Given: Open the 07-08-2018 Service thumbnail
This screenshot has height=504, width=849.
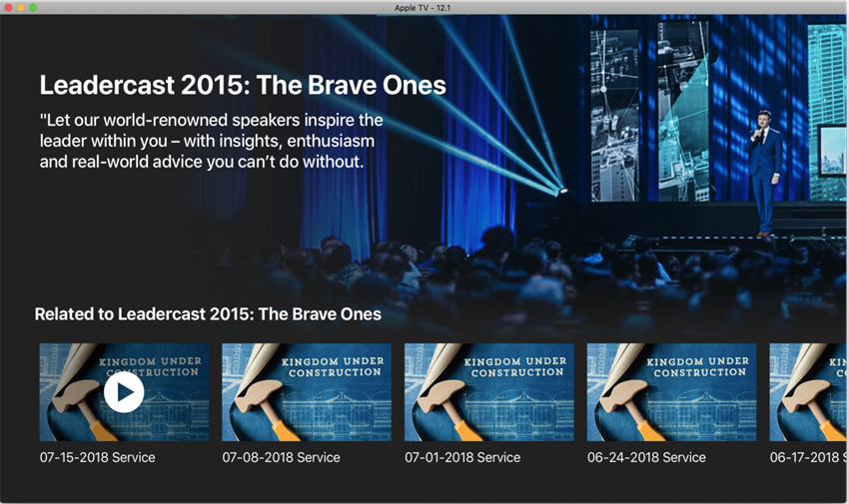Looking at the screenshot, I should 307,392.
